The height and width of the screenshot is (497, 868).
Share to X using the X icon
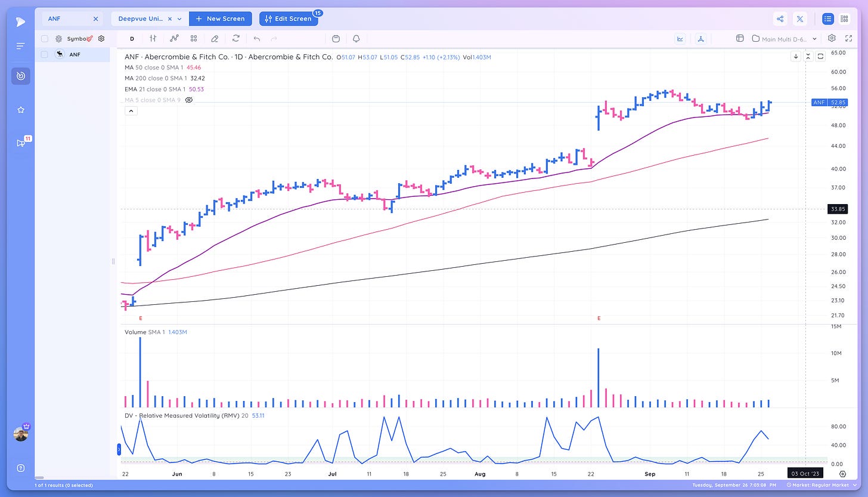coord(800,19)
